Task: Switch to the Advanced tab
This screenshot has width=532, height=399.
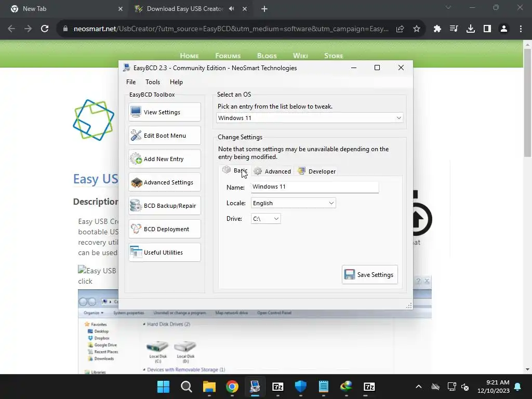Action: (272, 171)
